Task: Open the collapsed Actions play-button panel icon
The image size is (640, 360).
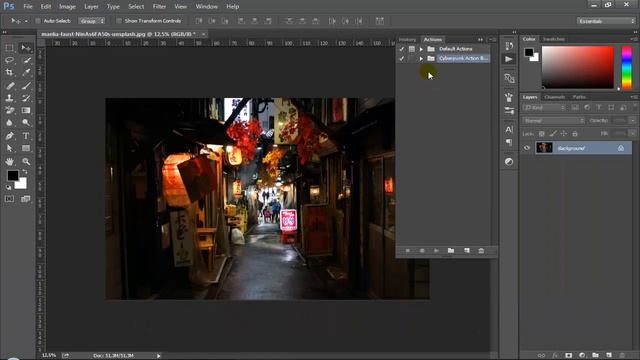Action: pos(509,59)
